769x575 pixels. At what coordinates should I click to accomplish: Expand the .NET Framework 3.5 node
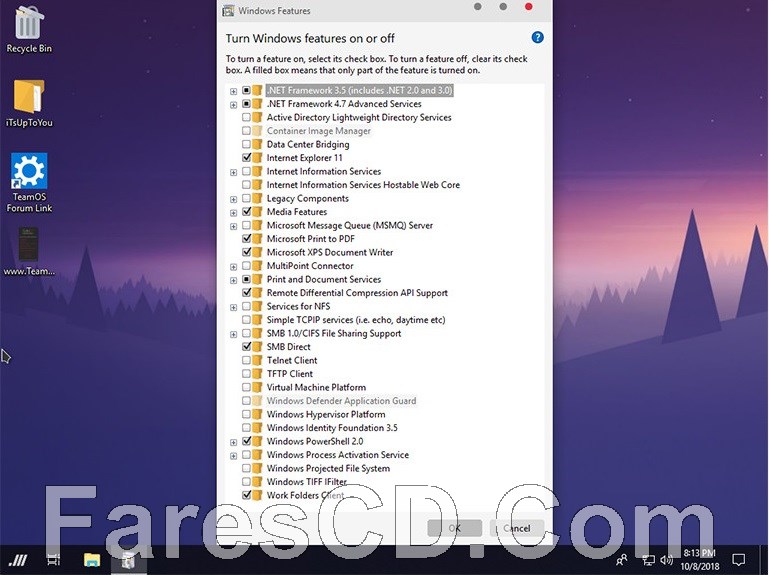[x=233, y=91]
